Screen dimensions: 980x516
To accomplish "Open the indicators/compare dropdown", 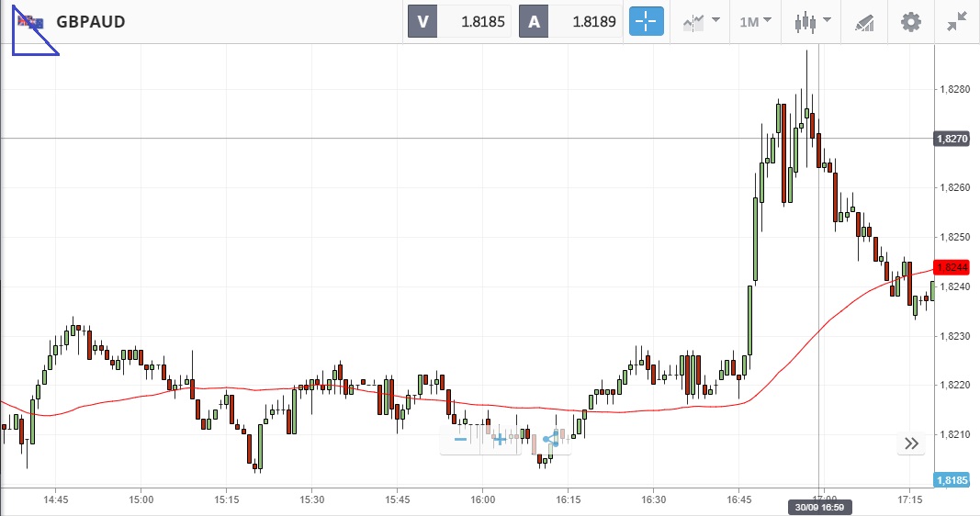I will (700, 21).
